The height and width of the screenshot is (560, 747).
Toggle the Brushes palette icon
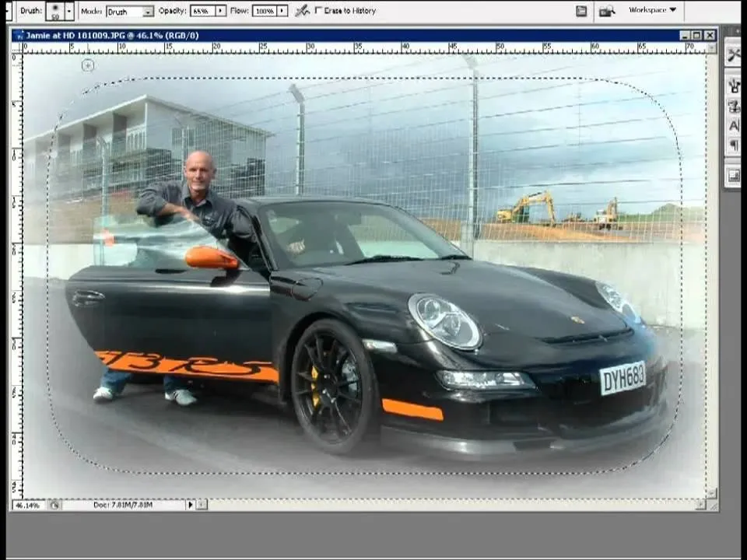(x=581, y=11)
